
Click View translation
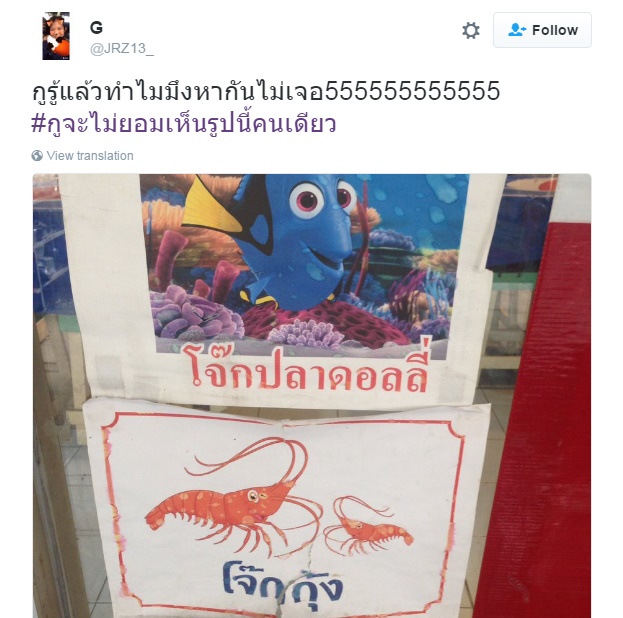click(x=90, y=155)
